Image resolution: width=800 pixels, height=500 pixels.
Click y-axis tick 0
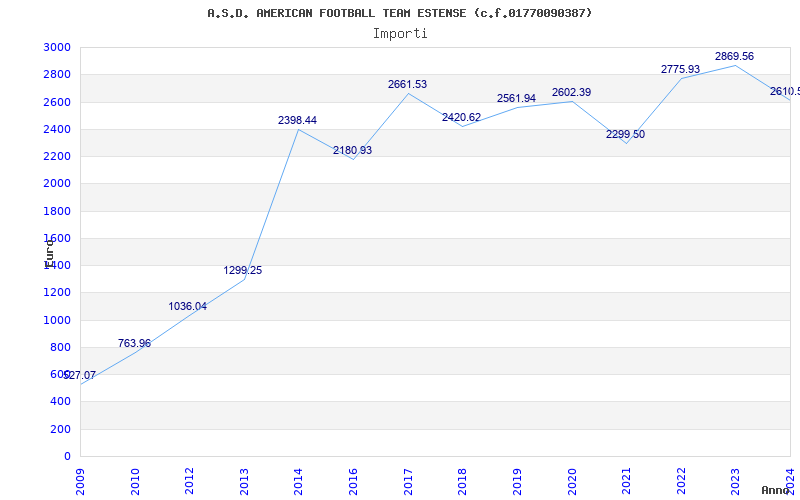[67, 457]
